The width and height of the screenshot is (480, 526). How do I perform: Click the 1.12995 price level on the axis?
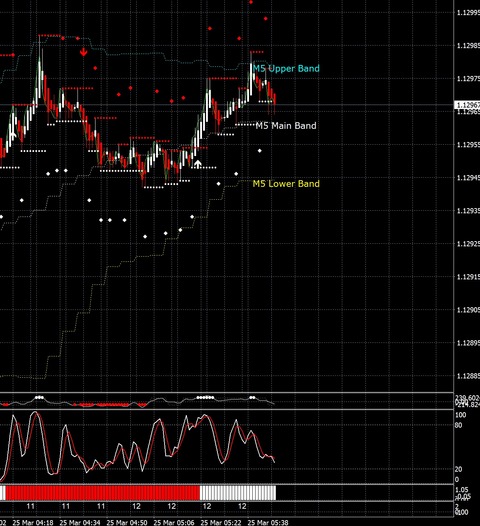point(469,13)
